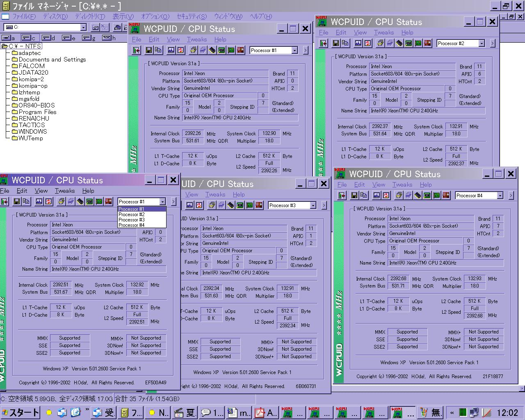Click the next arrow beside Processor #2 dropdown
The height and width of the screenshot is (420, 525).
point(493,43)
